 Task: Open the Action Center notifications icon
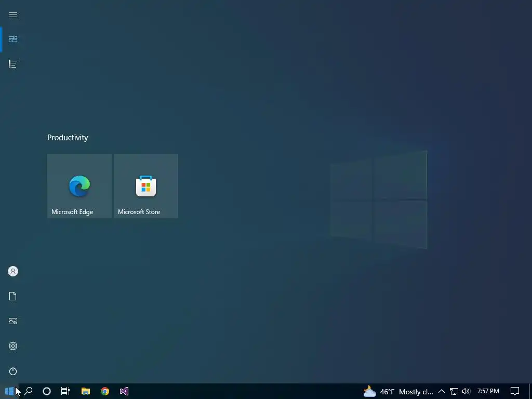pos(515,391)
